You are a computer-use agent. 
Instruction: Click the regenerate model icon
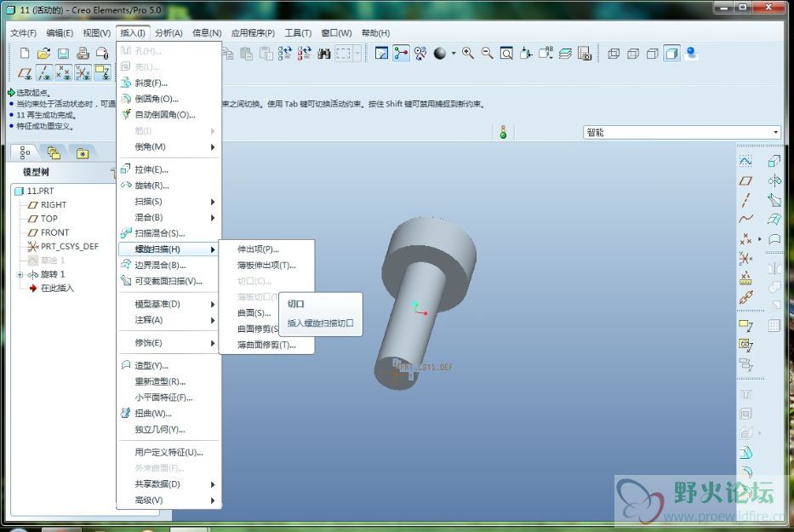coord(284,53)
